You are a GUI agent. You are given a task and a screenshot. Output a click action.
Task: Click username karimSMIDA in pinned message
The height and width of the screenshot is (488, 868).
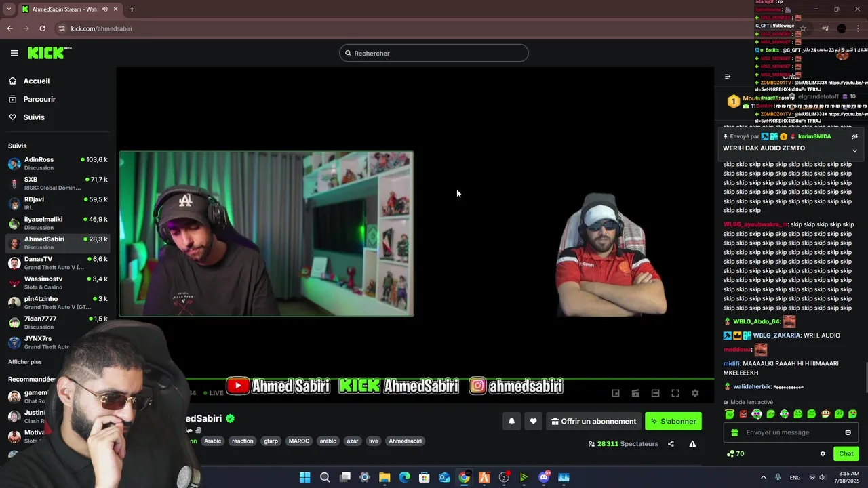pos(814,136)
